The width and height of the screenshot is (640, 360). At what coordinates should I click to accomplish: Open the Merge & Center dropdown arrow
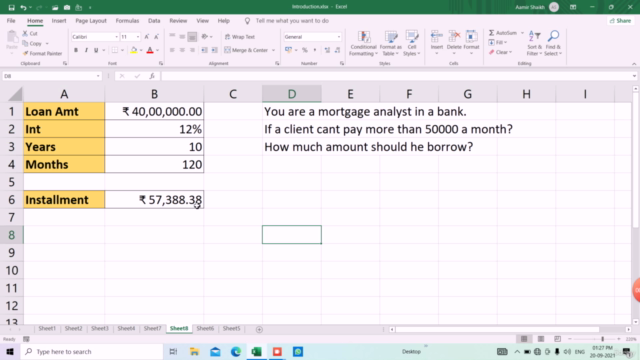[x=273, y=50]
